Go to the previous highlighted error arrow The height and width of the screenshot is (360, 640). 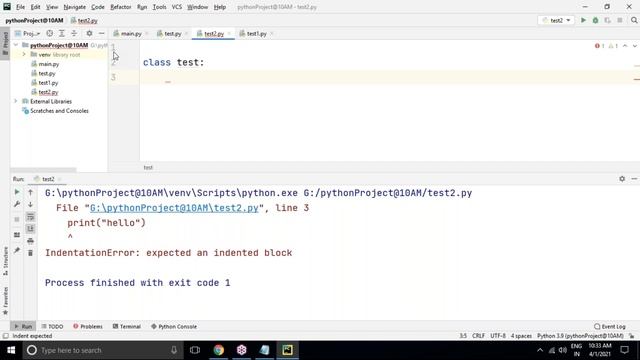pos(625,46)
